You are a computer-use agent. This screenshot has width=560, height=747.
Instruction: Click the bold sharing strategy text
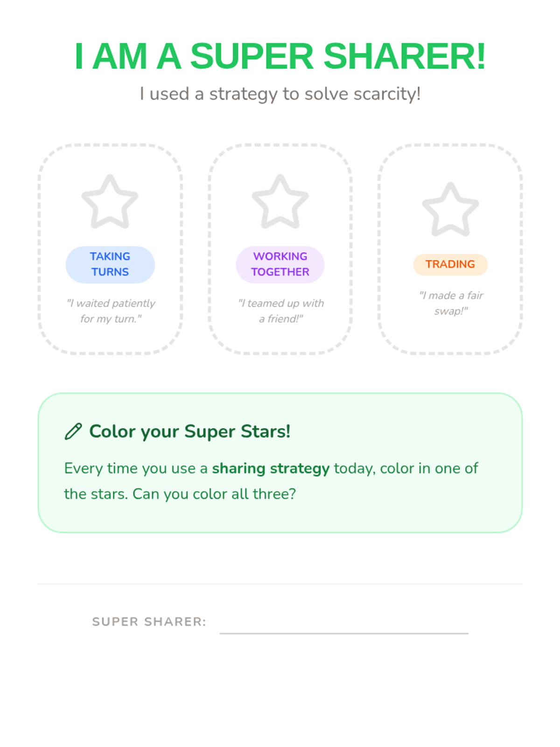pos(271,468)
